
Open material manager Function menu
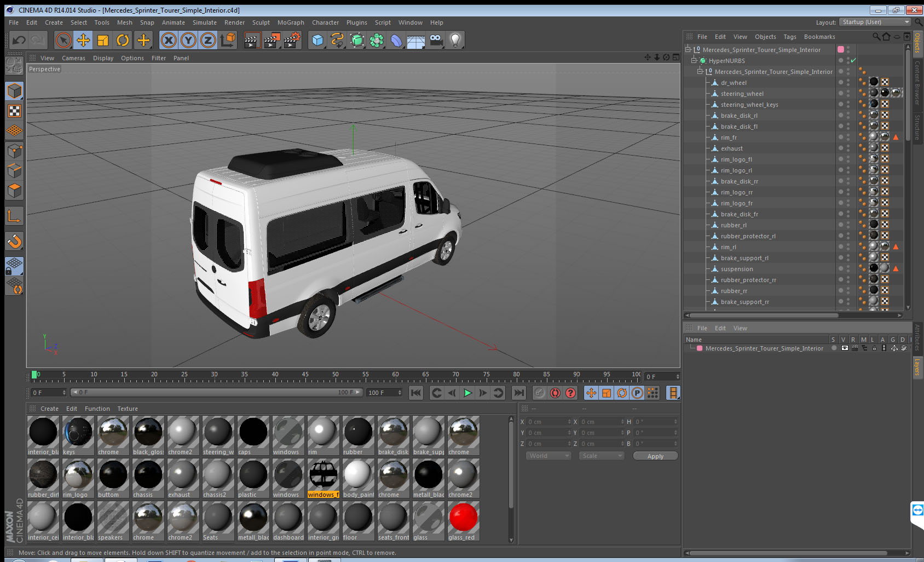pyautogui.click(x=97, y=409)
